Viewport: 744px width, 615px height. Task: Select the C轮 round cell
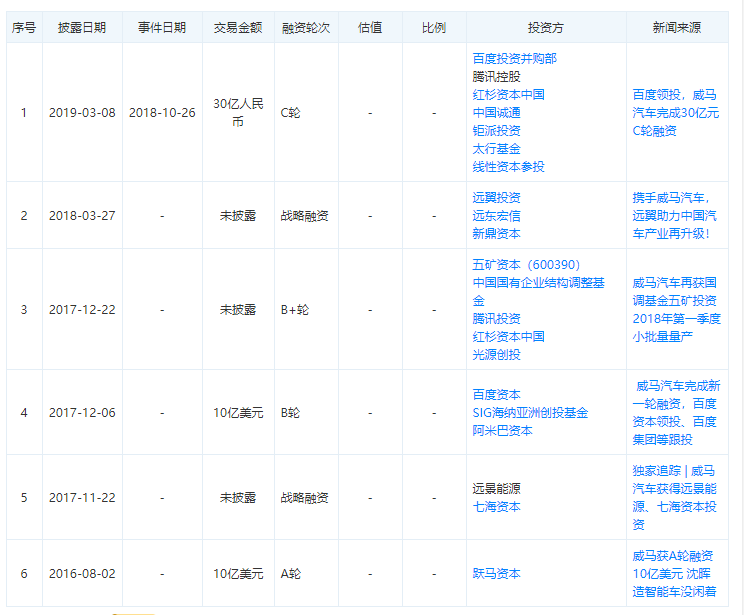point(290,112)
